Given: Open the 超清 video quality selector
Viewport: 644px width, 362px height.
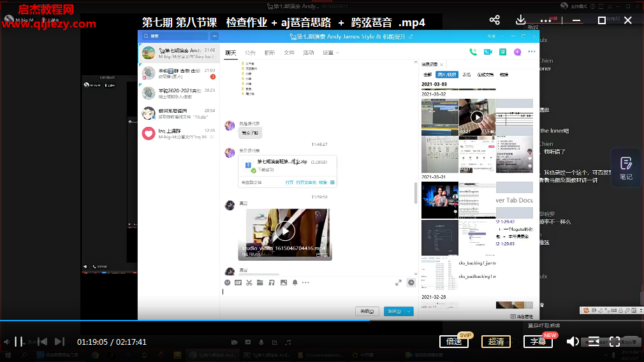Looking at the screenshot, I should point(495,342).
